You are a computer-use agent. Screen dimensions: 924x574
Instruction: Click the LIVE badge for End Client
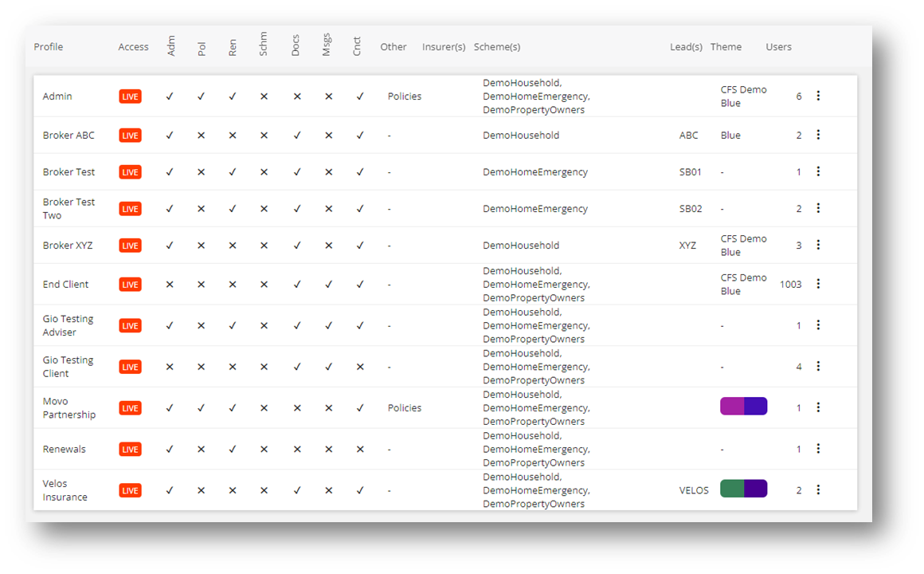[x=130, y=285]
